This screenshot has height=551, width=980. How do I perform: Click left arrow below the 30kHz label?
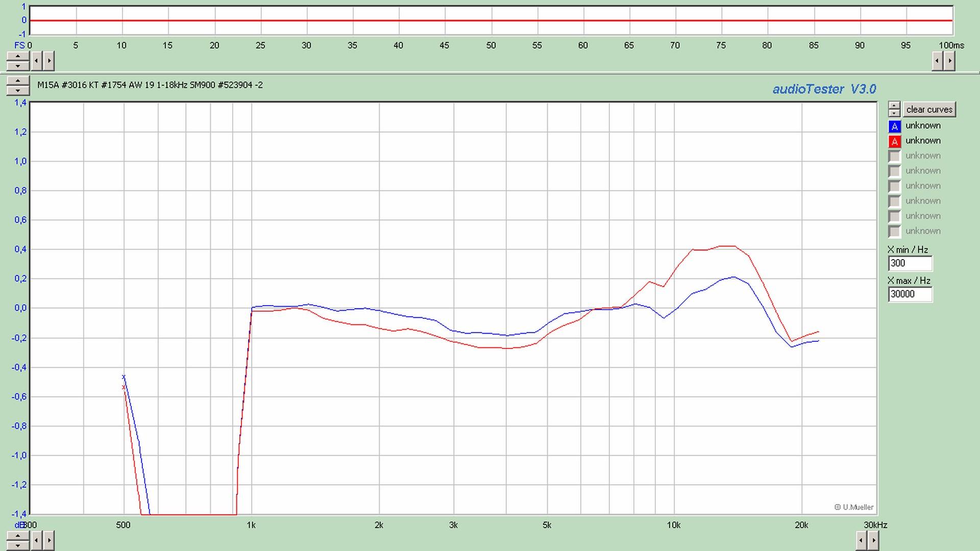861,540
